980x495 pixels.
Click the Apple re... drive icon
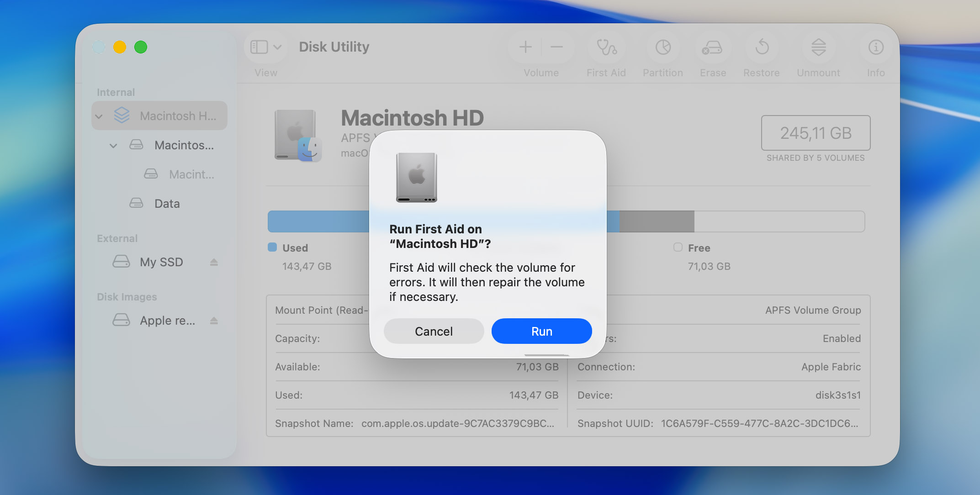[x=121, y=320]
